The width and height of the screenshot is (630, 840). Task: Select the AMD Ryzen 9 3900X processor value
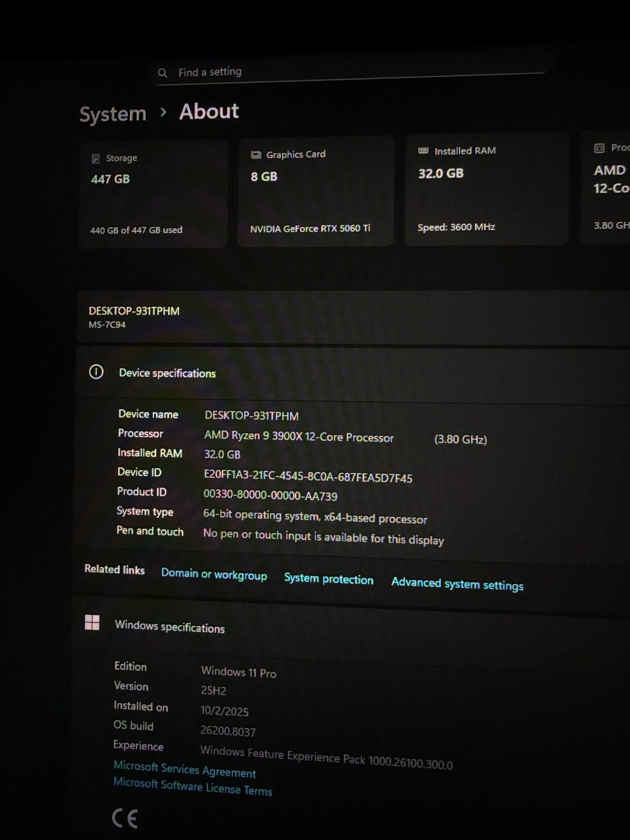click(x=299, y=437)
